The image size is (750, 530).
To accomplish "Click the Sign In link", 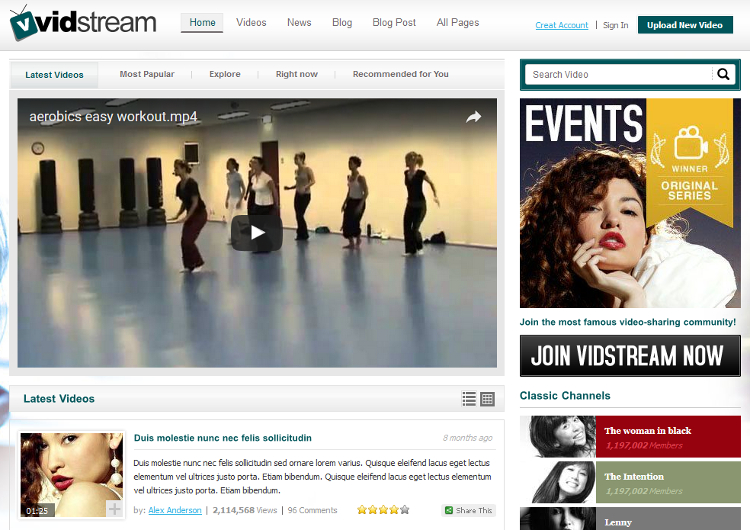I will 616,25.
